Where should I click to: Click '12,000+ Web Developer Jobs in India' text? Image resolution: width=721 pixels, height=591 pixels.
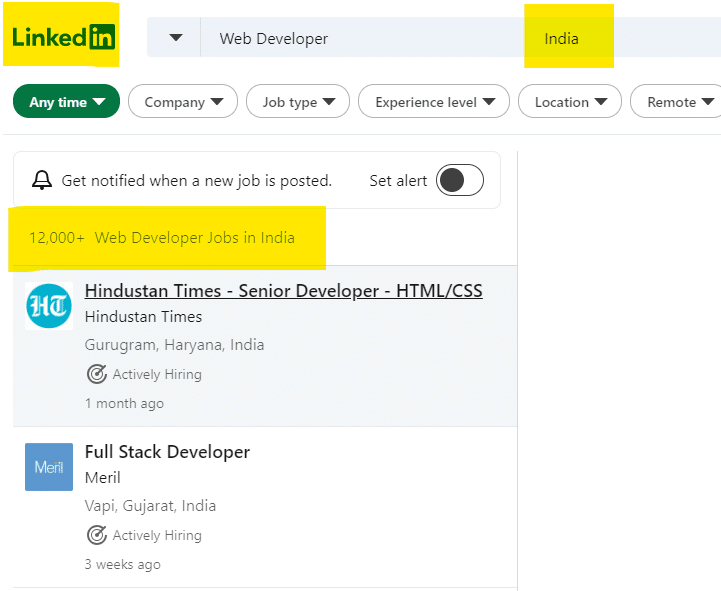[162, 238]
